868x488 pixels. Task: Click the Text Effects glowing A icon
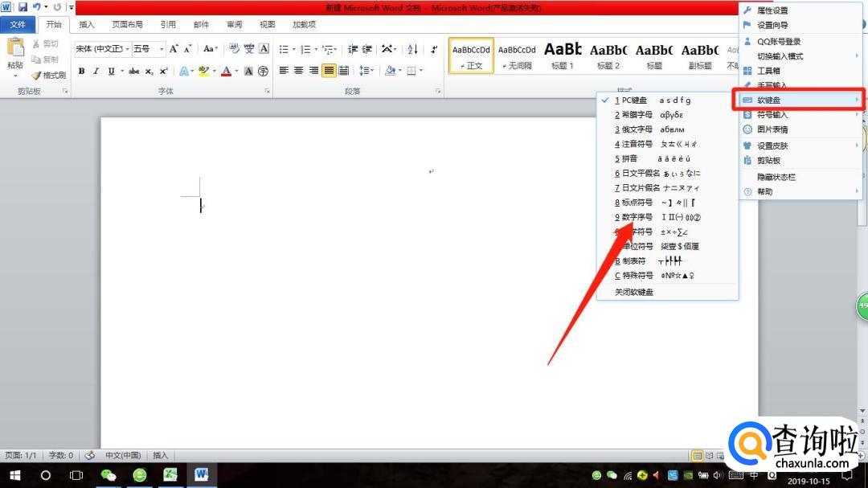pyautogui.click(x=184, y=71)
